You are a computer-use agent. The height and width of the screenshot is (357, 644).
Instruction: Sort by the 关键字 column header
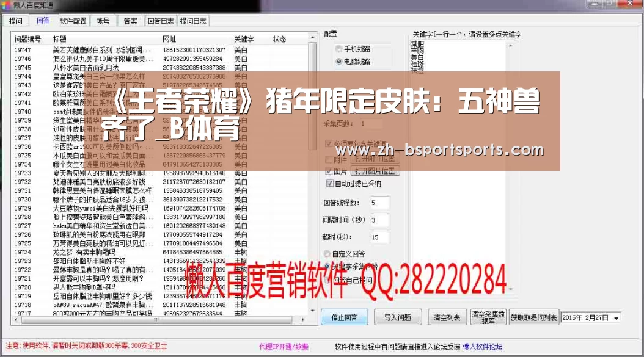[x=244, y=39]
